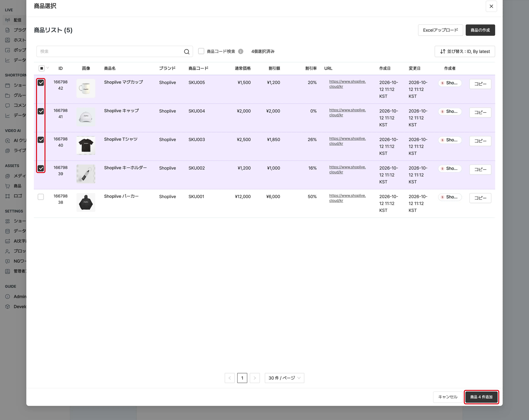Click the info icon beside 商品コード検索

tap(241, 51)
